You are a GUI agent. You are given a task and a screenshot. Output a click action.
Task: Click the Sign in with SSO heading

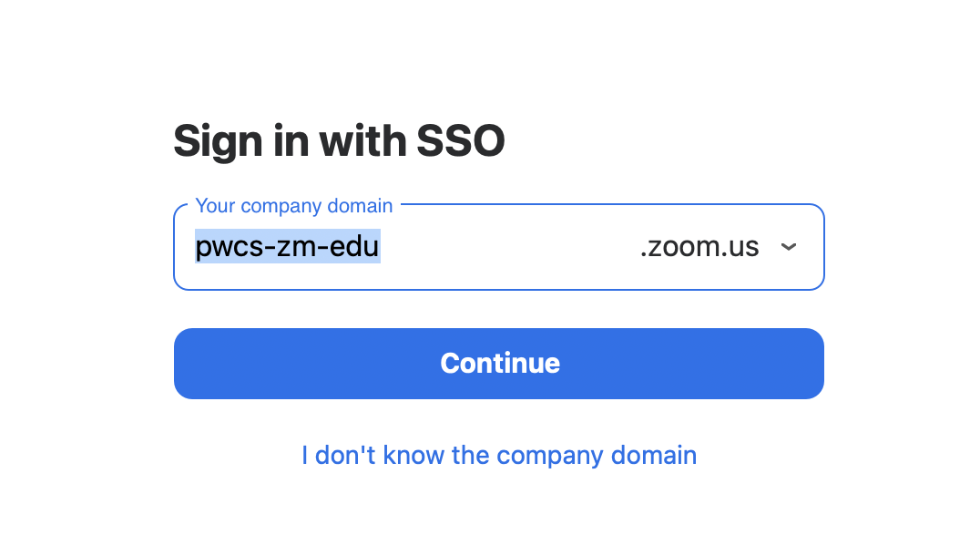pyautogui.click(x=339, y=140)
